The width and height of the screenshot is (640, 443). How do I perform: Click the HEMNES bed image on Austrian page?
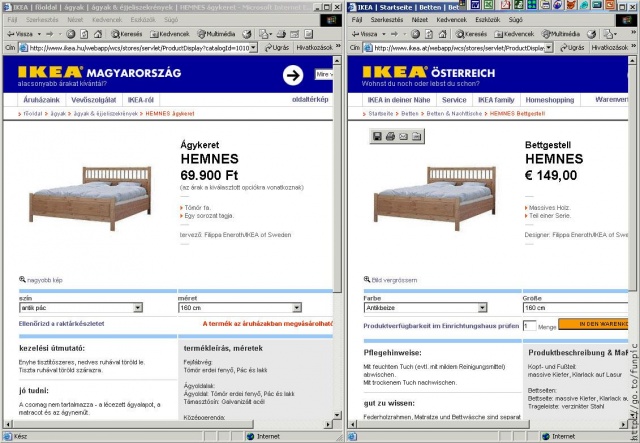(435, 198)
